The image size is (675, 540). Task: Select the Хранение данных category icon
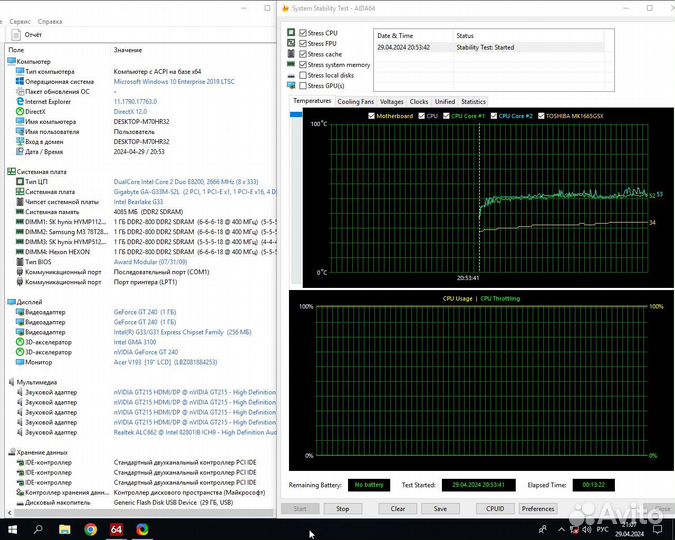tap(12, 453)
